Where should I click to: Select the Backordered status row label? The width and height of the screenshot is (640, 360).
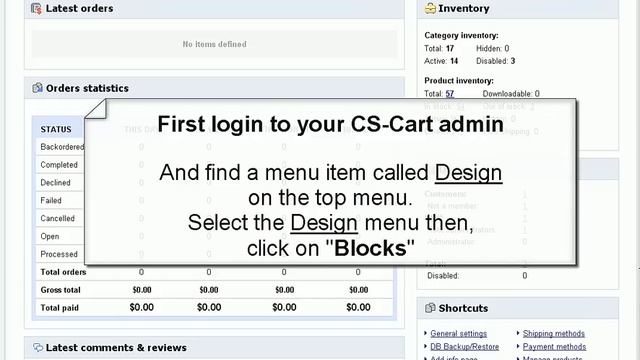coord(62,147)
